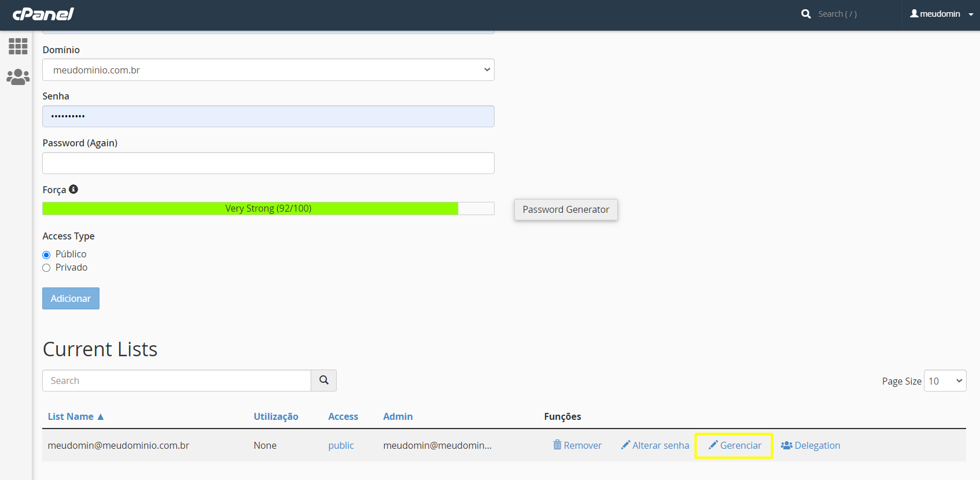The image size is (980, 480).
Task: Click the user icon beside meudomin
Action: pos(914,13)
